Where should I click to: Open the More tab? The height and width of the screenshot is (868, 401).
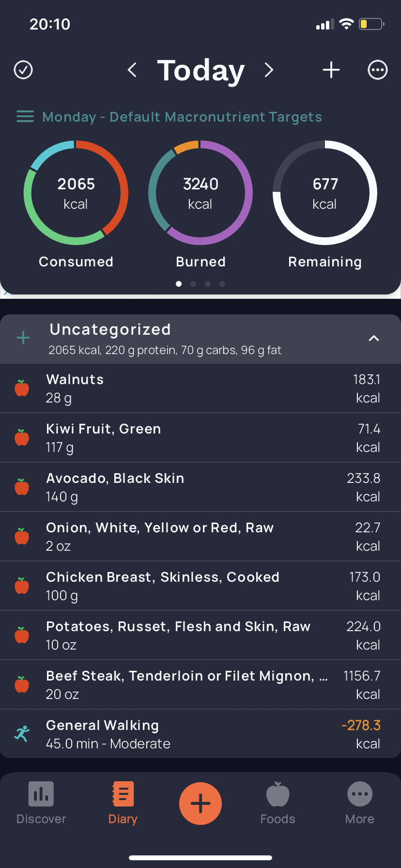pyautogui.click(x=360, y=803)
